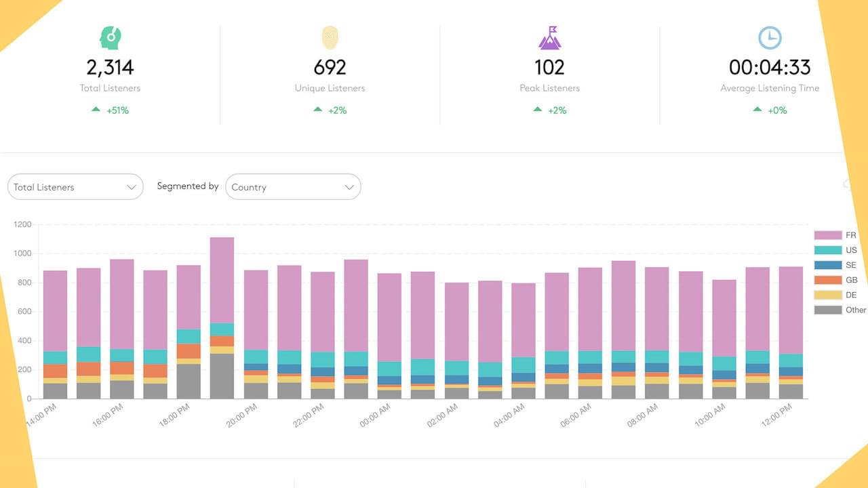Open the Total Listeners metric dropdown
The image size is (868, 488).
tap(75, 187)
